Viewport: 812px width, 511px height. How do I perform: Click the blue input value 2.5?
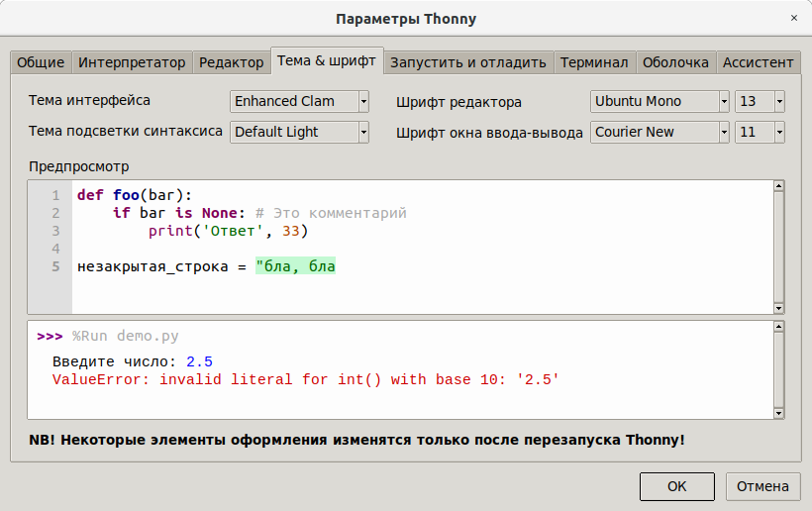pos(199,361)
